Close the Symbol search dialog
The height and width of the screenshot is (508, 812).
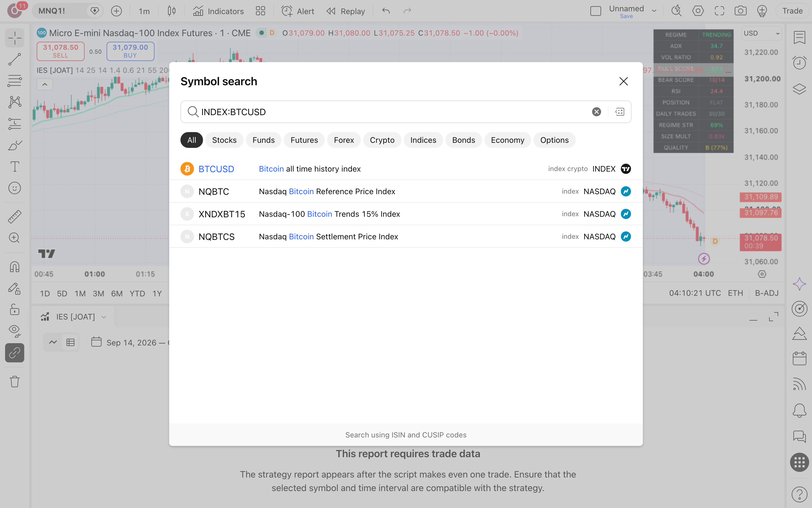(x=623, y=81)
